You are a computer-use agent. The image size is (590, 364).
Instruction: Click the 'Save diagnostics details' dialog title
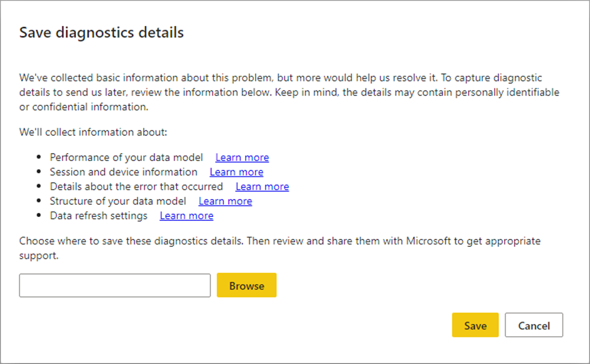click(x=101, y=32)
